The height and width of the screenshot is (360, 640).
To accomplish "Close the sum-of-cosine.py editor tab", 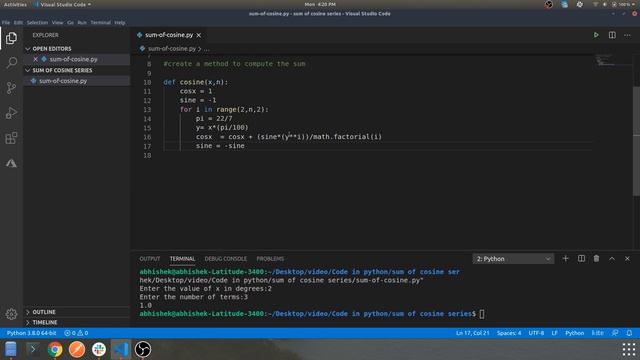I will pos(199,35).
